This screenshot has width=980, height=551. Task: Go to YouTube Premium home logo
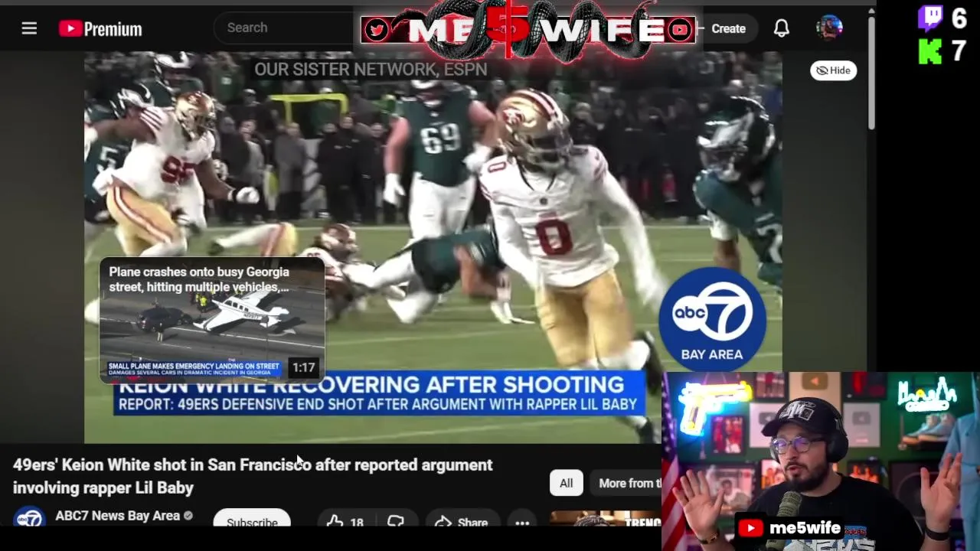pos(100,29)
